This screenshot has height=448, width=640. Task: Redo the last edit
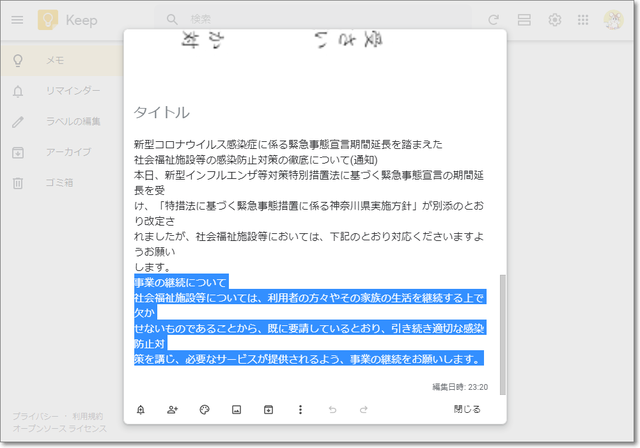364,409
